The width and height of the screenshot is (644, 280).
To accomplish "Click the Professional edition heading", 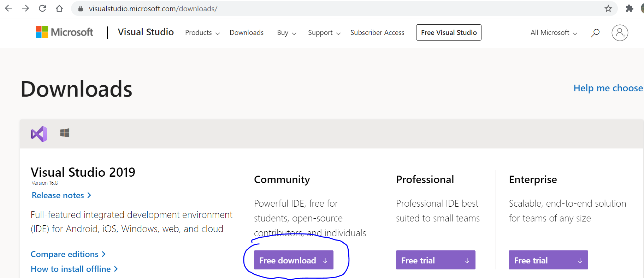I will tap(425, 179).
